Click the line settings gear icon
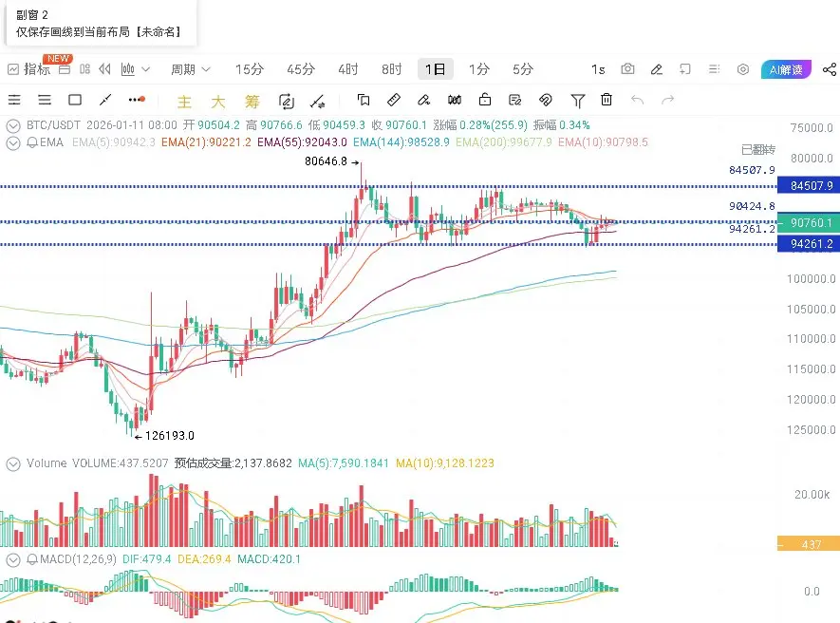 click(318, 101)
